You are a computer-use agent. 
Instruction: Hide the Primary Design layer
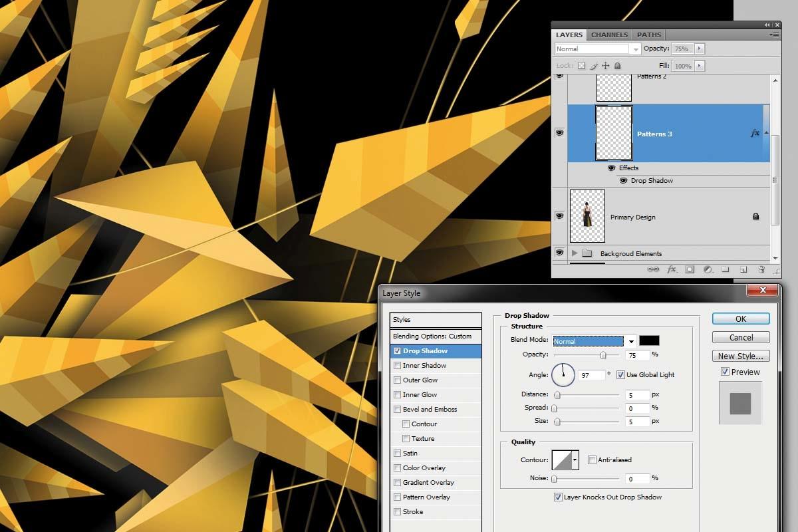[x=559, y=216]
